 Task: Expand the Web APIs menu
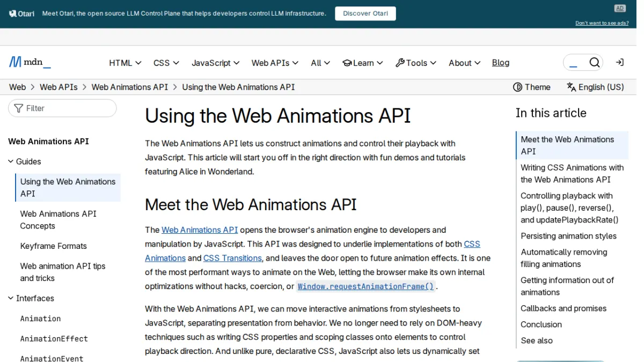pyautogui.click(x=275, y=63)
